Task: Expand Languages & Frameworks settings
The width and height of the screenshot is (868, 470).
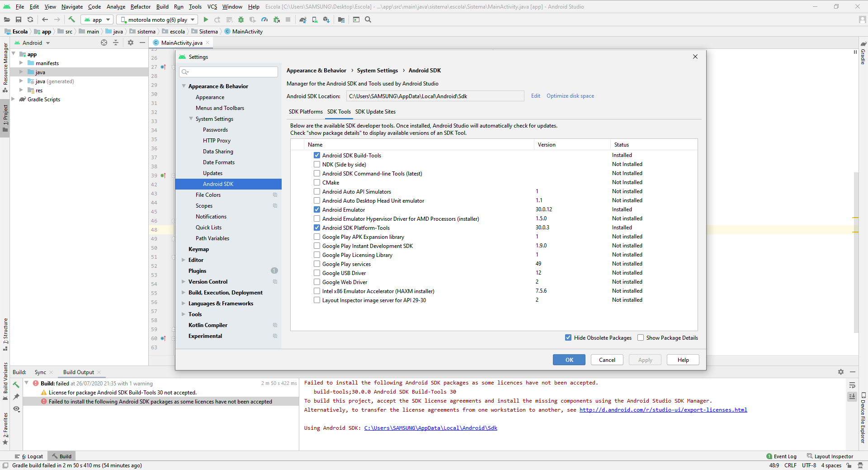Action: click(x=184, y=303)
